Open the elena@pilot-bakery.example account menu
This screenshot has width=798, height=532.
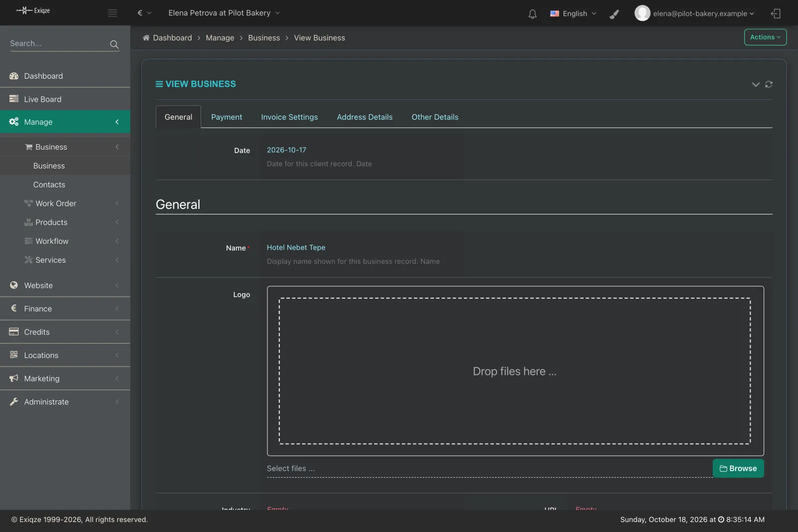coord(703,13)
